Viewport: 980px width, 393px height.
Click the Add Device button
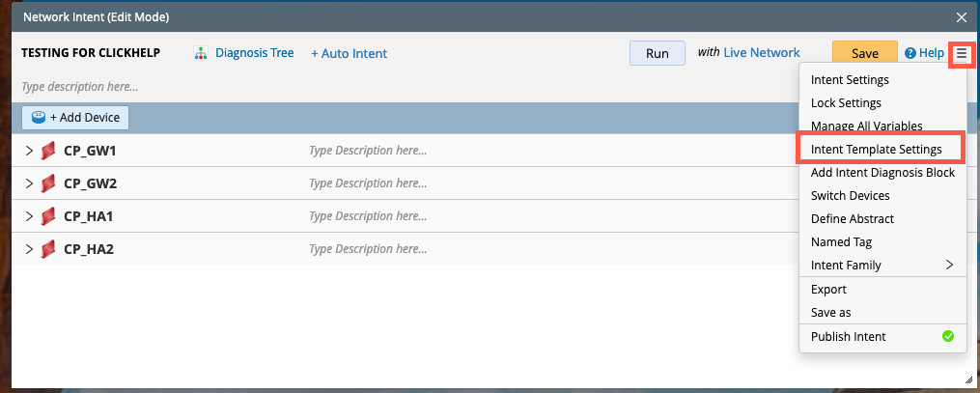[x=75, y=118]
